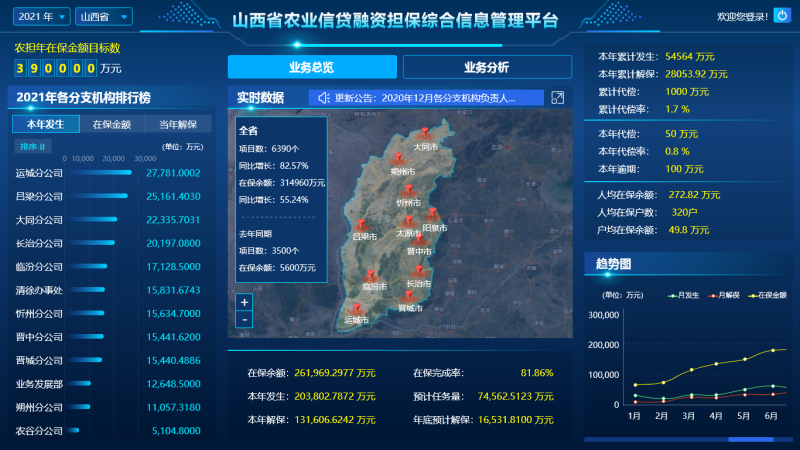Screen dimensions: 800x450
Task: Zoom out map with minus button
Action: point(245,319)
